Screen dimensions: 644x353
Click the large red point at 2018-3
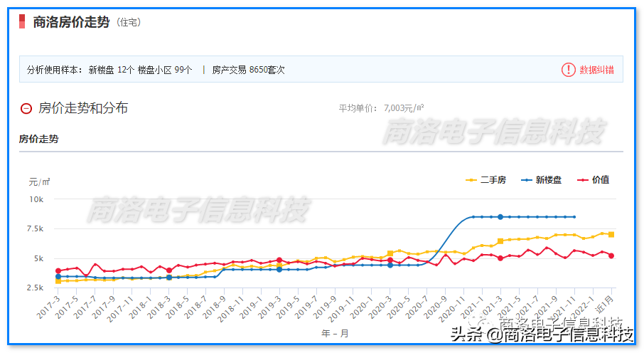click(x=168, y=270)
